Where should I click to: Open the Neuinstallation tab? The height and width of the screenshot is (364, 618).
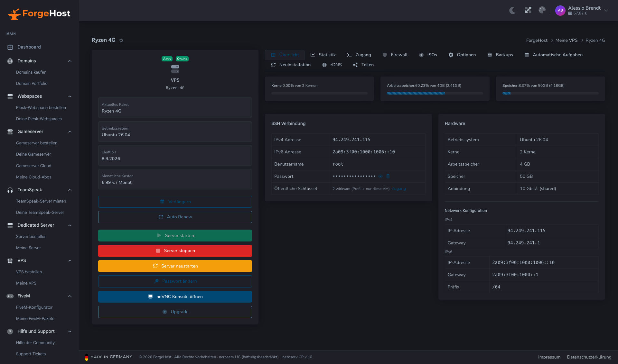pos(291,65)
